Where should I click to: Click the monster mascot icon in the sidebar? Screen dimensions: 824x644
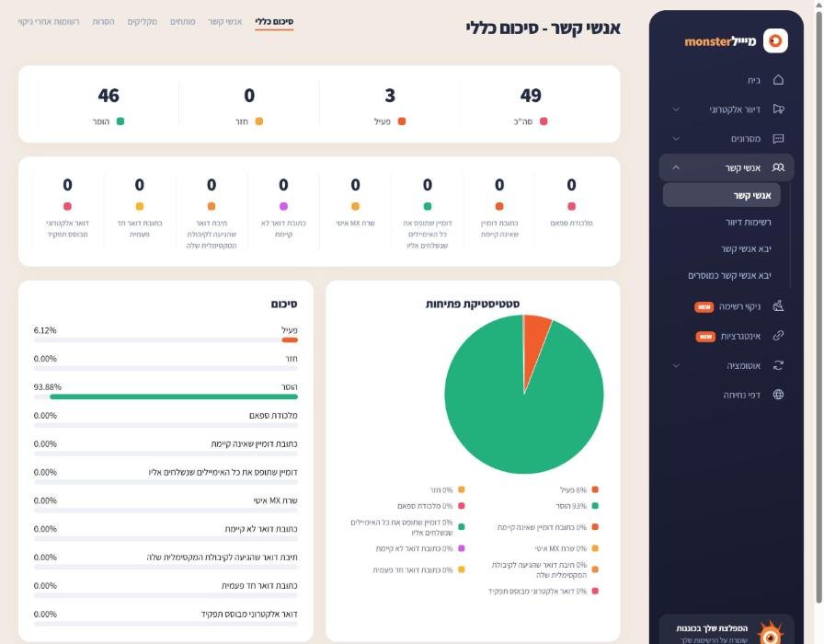[771, 632]
